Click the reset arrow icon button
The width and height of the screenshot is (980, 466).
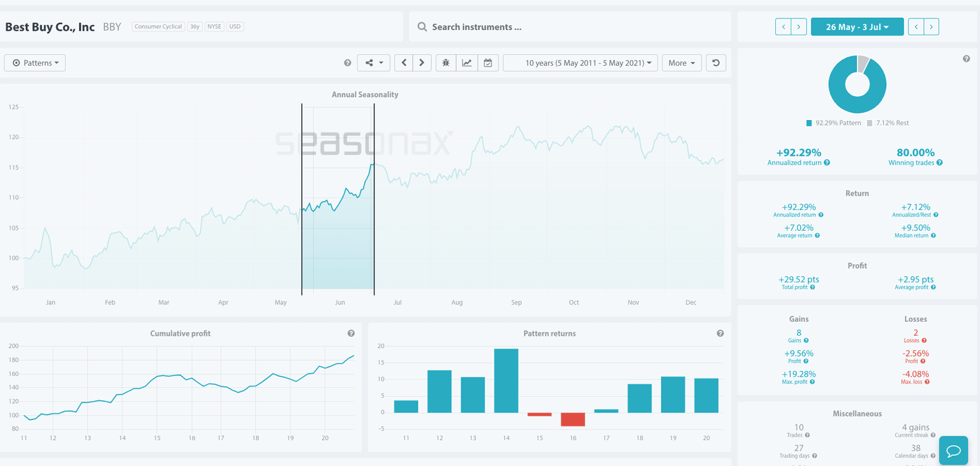(x=716, y=63)
